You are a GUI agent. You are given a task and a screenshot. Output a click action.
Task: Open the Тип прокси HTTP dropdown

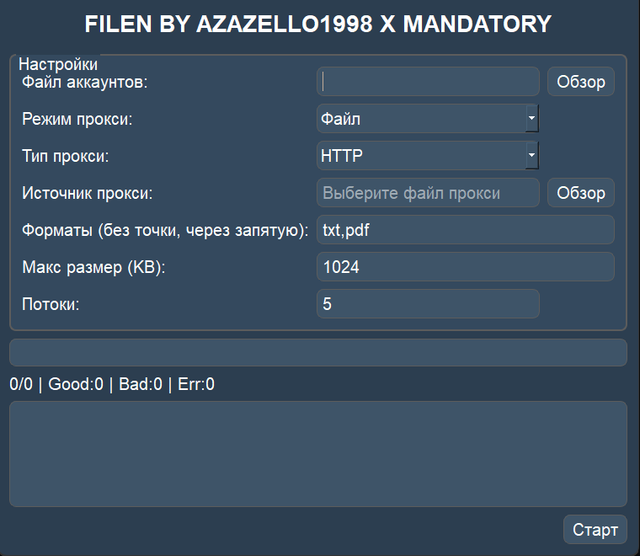pyautogui.click(x=420, y=156)
